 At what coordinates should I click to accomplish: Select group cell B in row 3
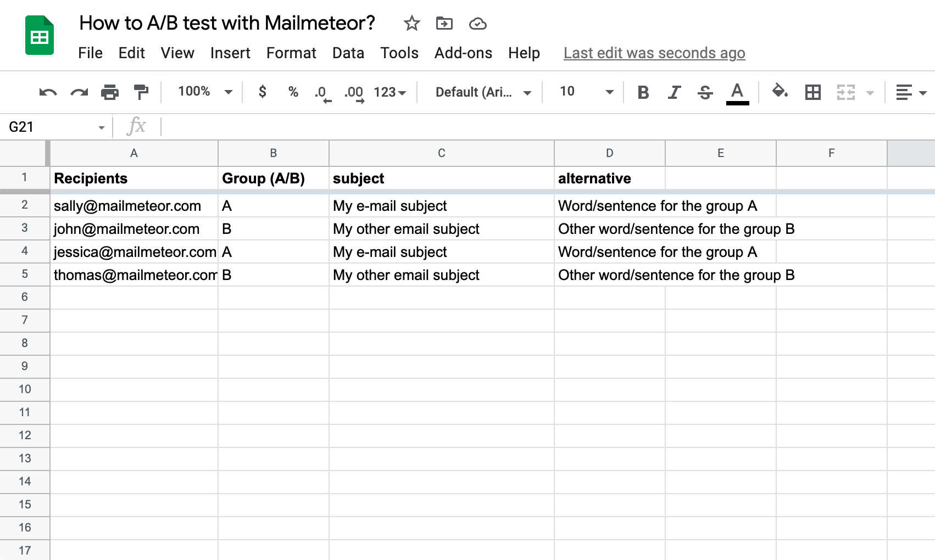coord(274,229)
